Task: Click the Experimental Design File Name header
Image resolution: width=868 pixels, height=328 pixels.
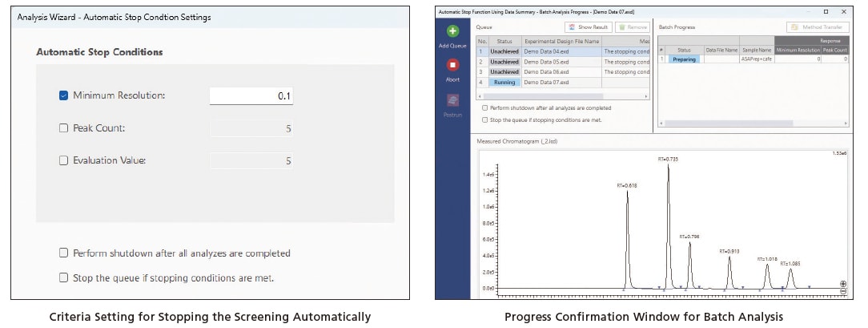Action: [561, 41]
